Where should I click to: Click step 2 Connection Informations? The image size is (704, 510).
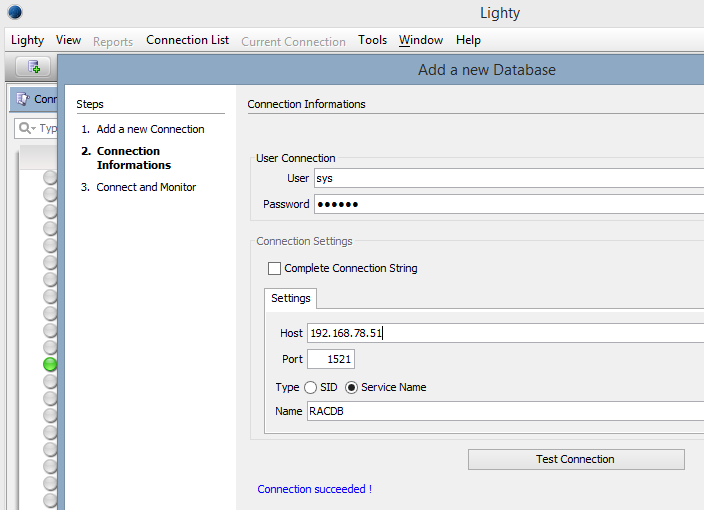click(126, 158)
